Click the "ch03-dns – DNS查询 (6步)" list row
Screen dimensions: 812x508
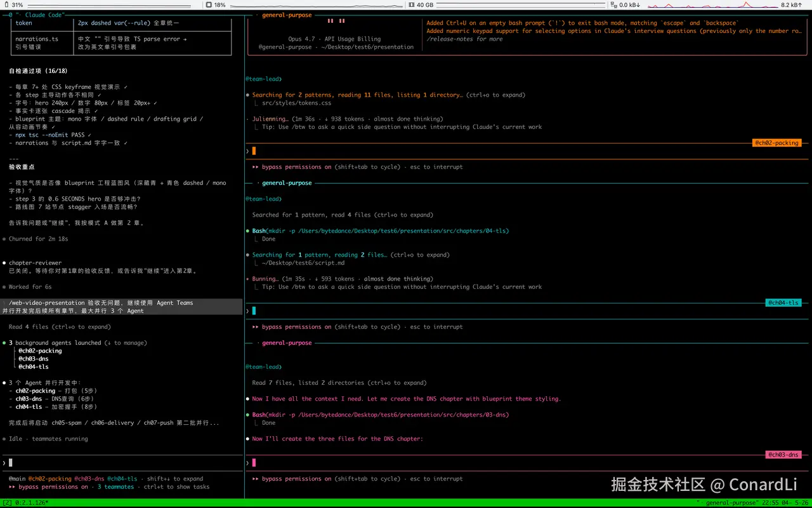53,399
